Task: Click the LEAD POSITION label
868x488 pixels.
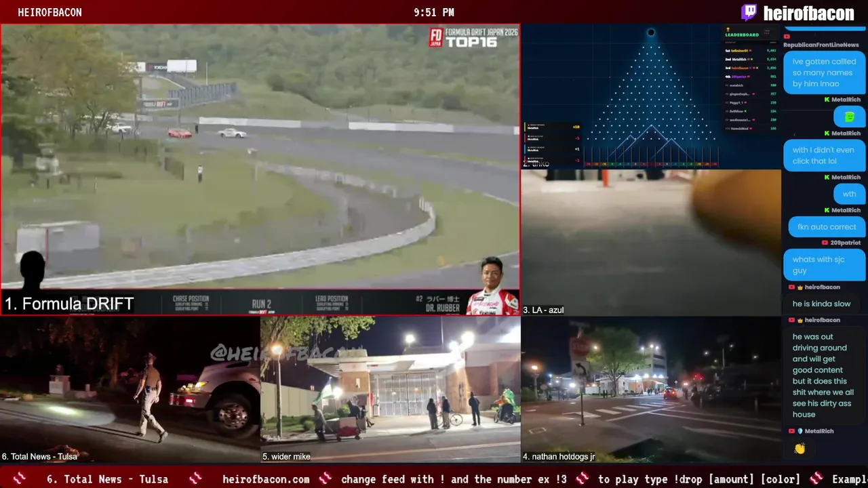Action: click(x=332, y=298)
